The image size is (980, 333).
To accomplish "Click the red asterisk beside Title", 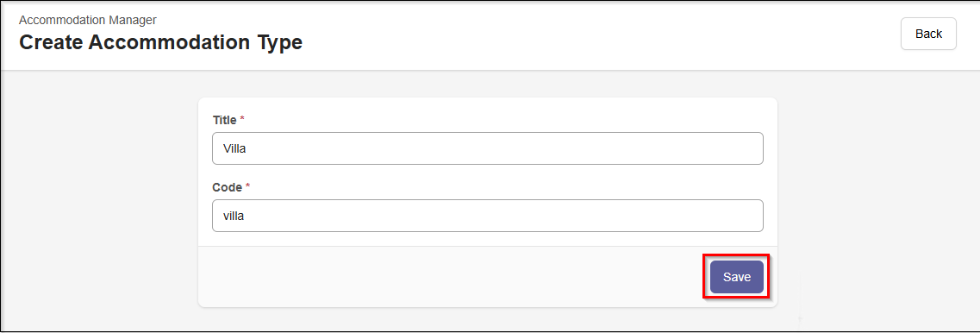I will coord(242,118).
